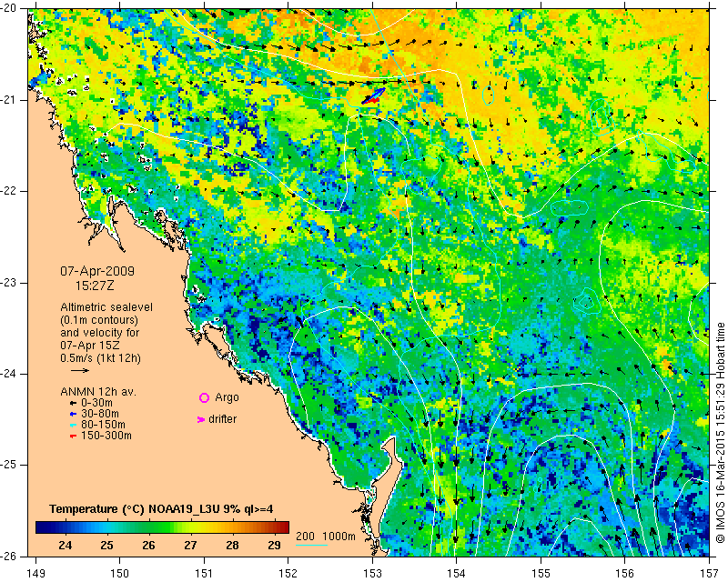This screenshot has width=728, height=582.
Task: Click the 'Temperature (°C) NOAA19_L3U 9% ql>=4' title
Action: pyautogui.click(x=161, y=509)
